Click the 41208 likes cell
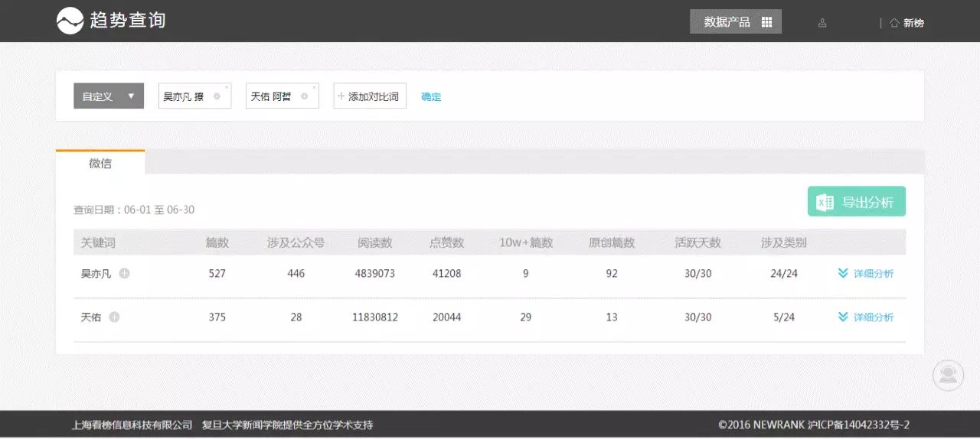980x439 pixels. [x=447, y=273]
